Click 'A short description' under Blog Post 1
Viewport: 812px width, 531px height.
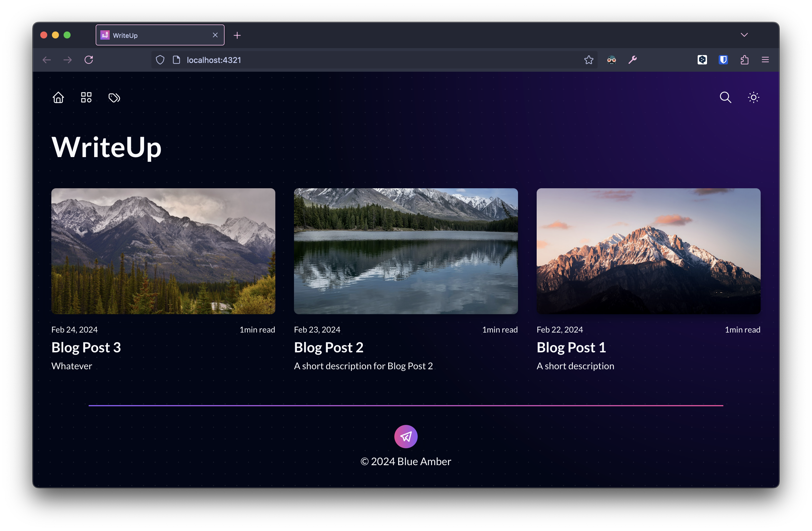tap(575, 366)
